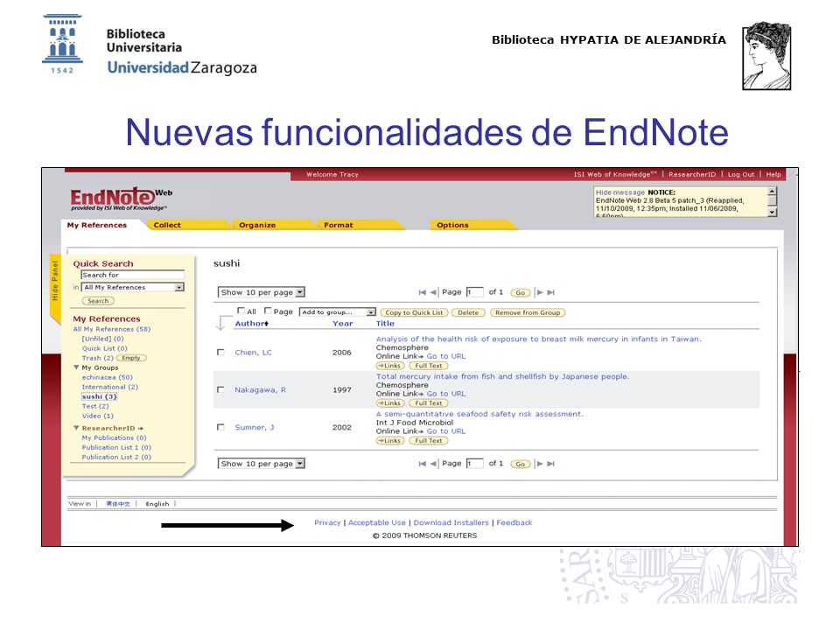Collapse the My Groups section
The width and height of the screenshot is (840, 630).
[76, 367]
